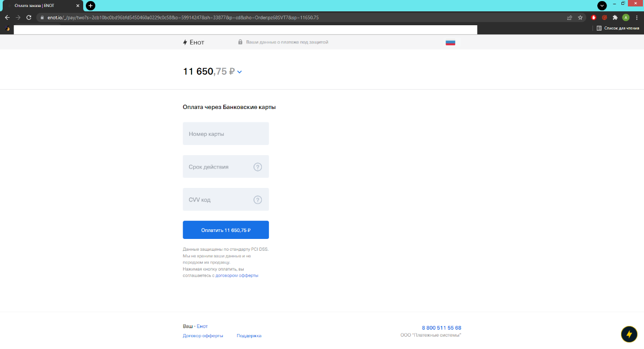Open a new browser tab
Screen dimensions: 644x349
91,5
